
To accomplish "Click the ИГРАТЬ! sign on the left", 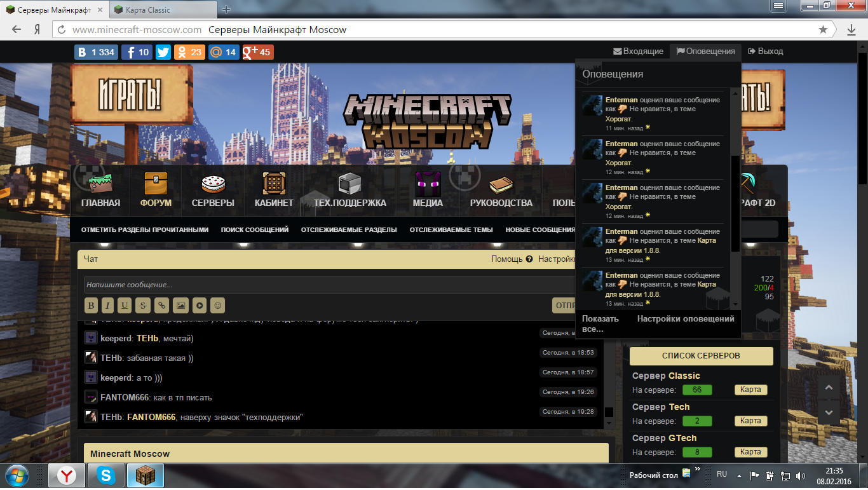I will tap(132, 95).
